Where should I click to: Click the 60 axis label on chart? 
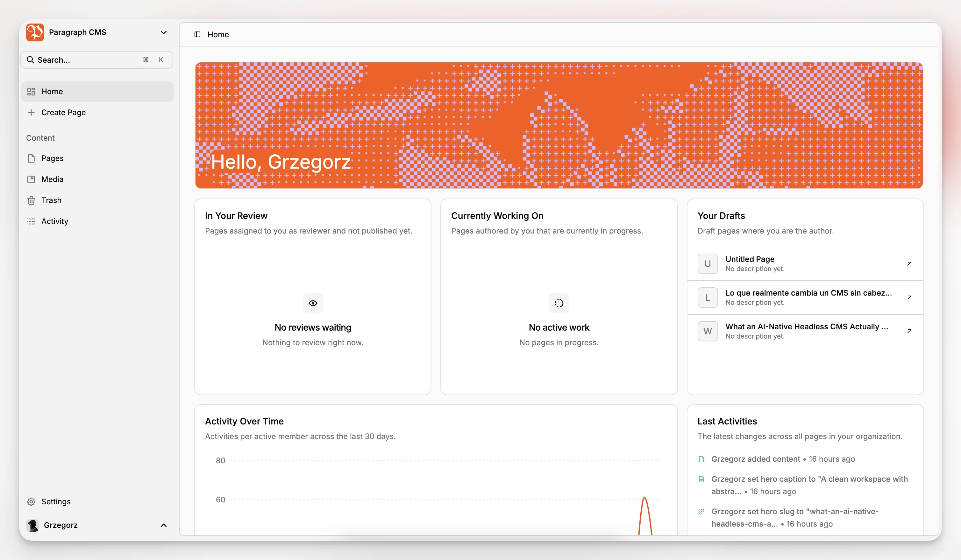(x=220, y=500)
